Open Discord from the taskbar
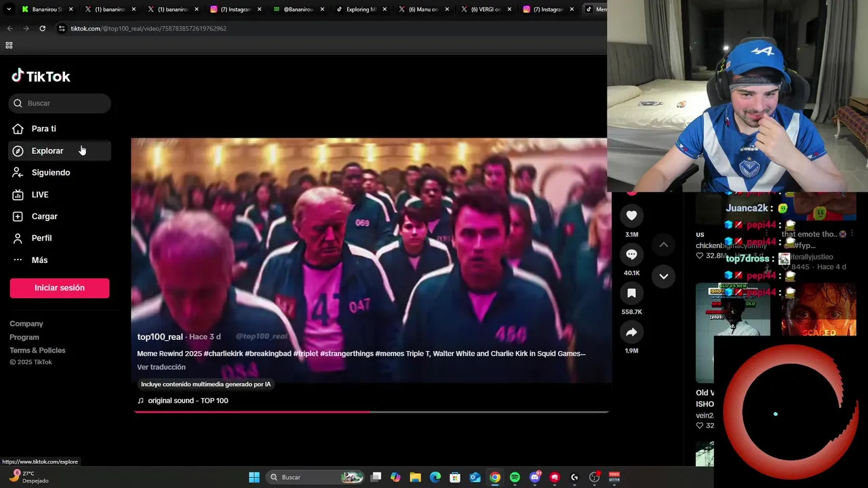The height and width of the screenshot is (488, 868). click(x=535, y=477)
